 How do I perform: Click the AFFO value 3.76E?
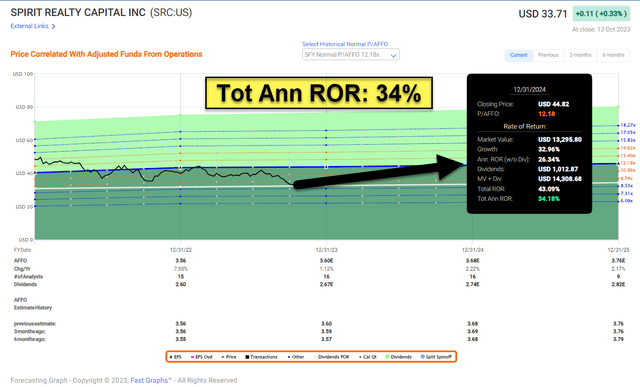coord(618,261)
